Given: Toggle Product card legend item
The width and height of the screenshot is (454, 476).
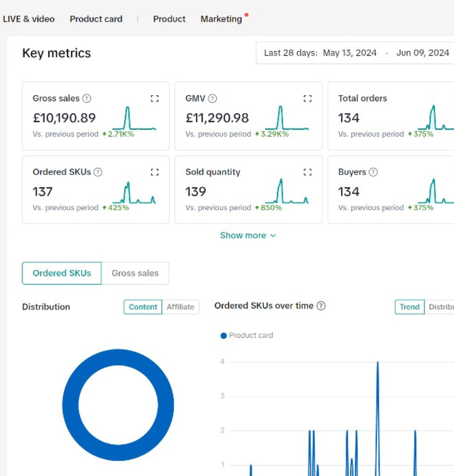Looking at the screenshot, I should [x=247, y=335].
